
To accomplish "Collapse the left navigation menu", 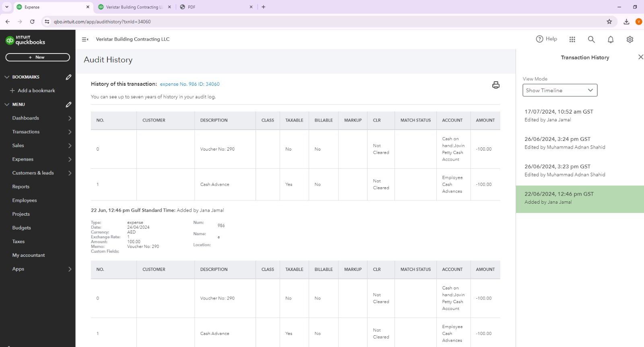I will point(85,39).
